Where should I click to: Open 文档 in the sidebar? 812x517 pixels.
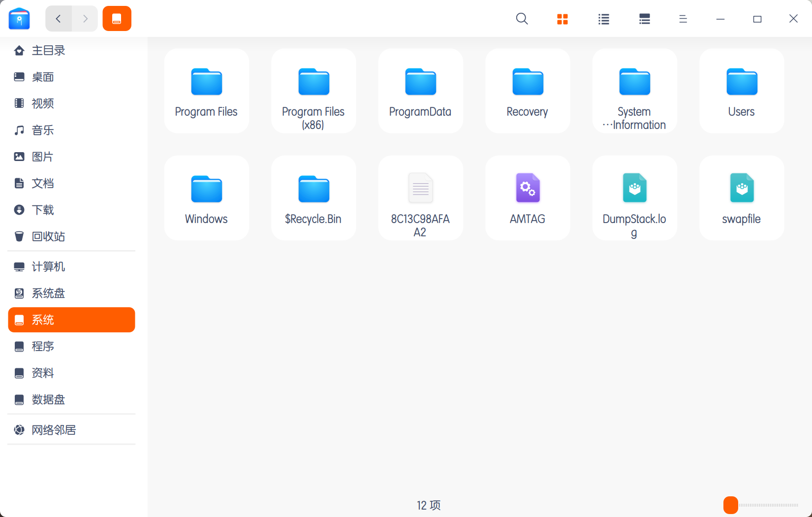pos(71,183)
